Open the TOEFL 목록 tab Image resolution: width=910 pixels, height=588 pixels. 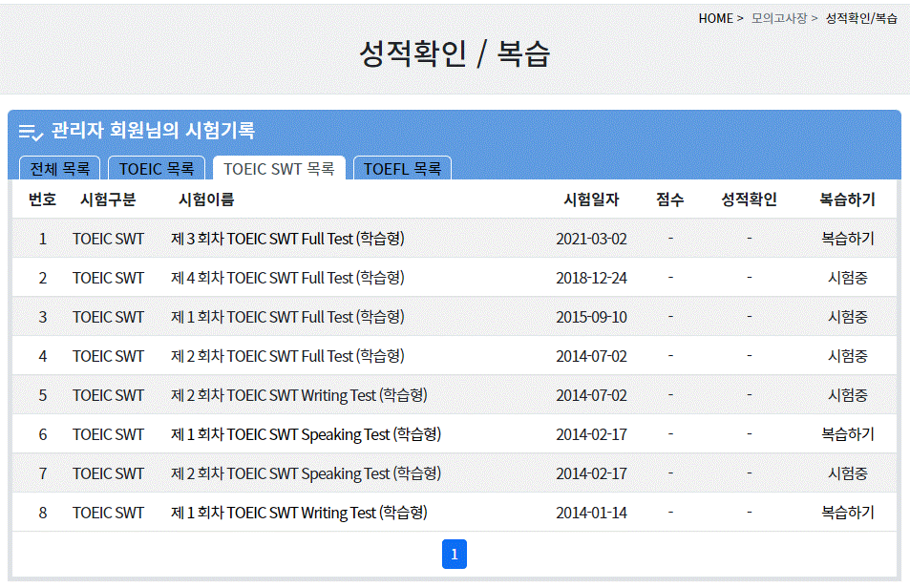(x=402, y=168)
